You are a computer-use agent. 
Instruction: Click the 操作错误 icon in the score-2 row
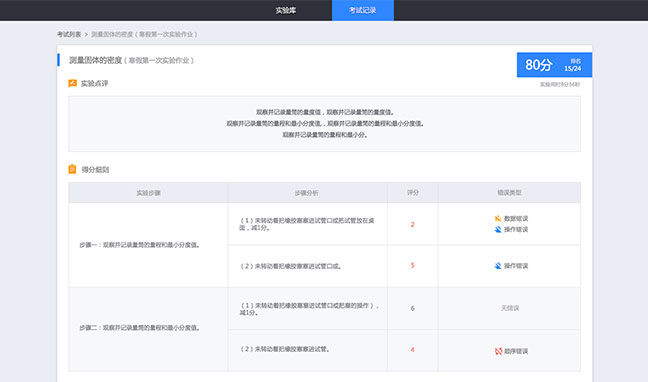(x=498, y=229)
